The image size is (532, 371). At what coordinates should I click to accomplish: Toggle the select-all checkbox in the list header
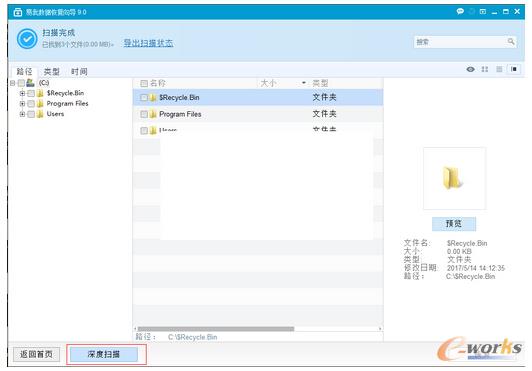[x=144, y=83]
